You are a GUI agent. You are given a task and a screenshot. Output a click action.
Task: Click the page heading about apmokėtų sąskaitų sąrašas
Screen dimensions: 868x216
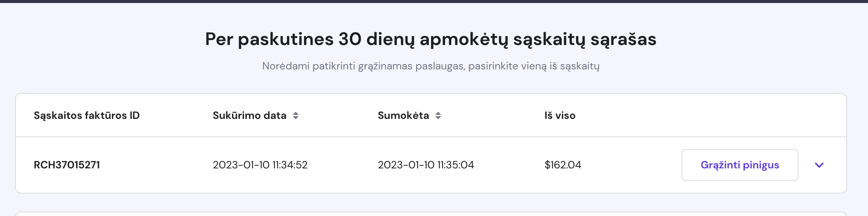431,39
